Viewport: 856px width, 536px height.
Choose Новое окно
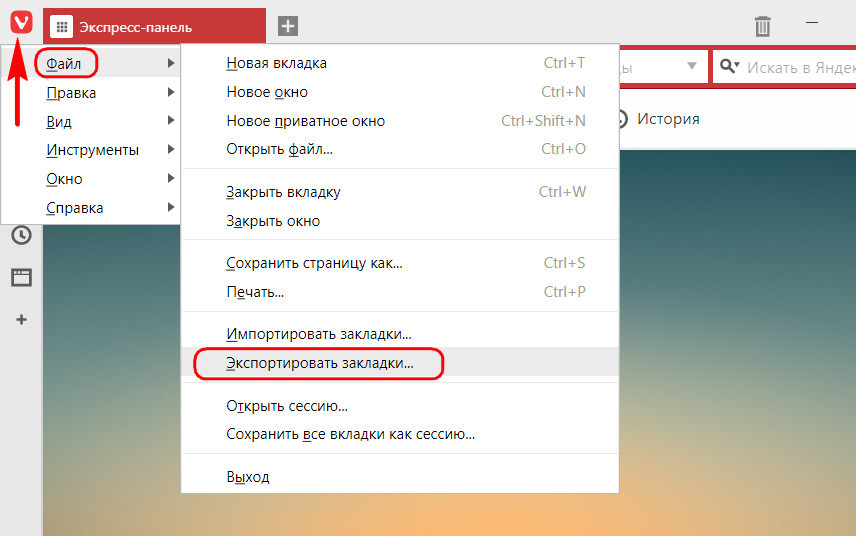pyautogui.click(x=400, y=92)
